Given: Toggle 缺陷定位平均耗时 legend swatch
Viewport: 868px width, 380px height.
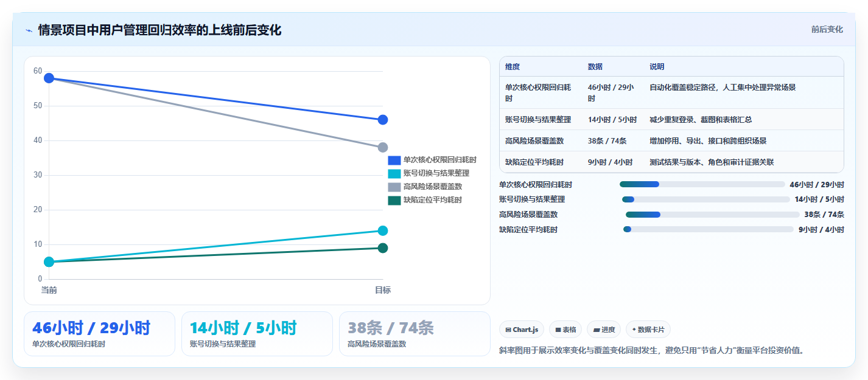Looking at the screenshot, I should point(394,200).
